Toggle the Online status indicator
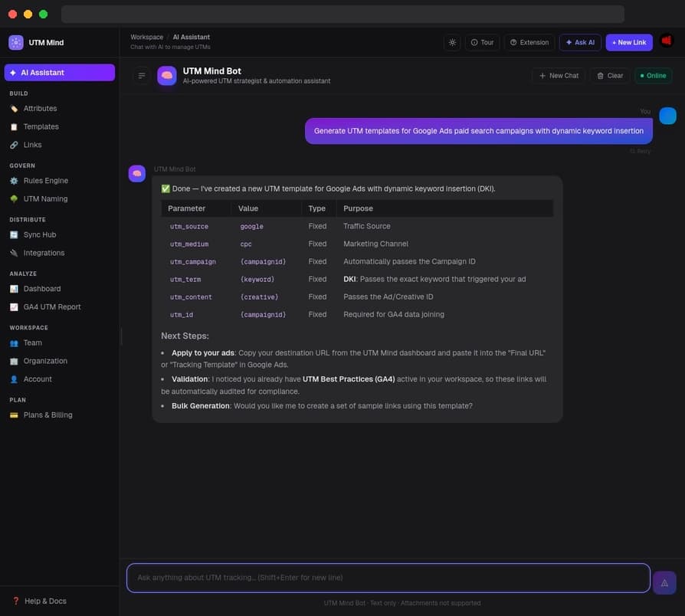The width and height of the screenshot is (685, 616). point(652,75)
